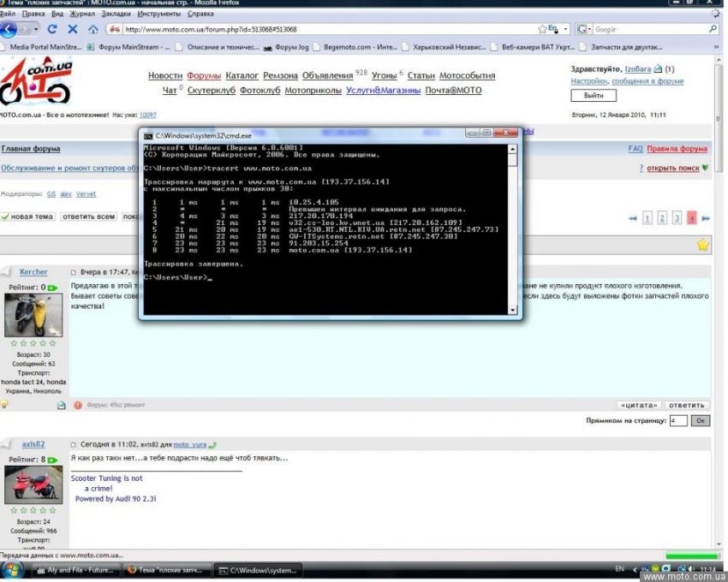Open Услуги&Магазины link
728x582 pixels.
pos(383,91)
